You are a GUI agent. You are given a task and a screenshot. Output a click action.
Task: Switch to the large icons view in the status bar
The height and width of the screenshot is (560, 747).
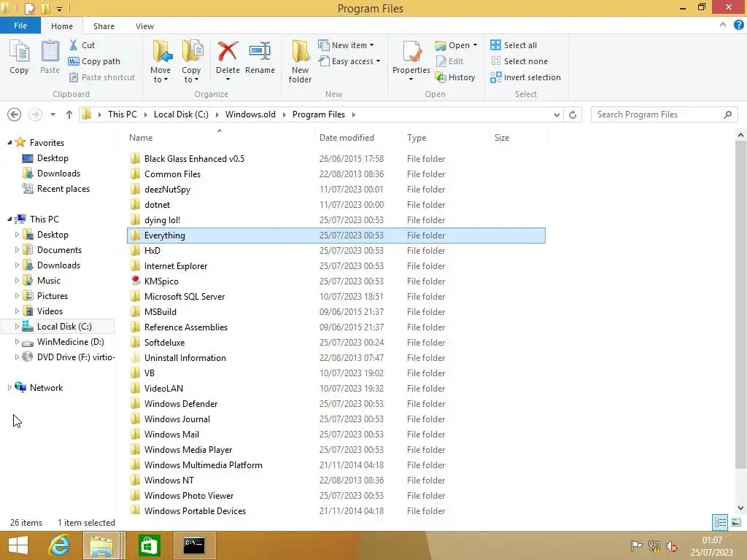tap(735, 522)
